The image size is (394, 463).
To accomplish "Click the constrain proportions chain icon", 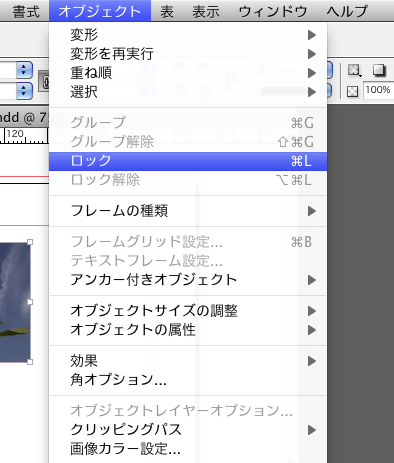I will click(x=44, y=81).
